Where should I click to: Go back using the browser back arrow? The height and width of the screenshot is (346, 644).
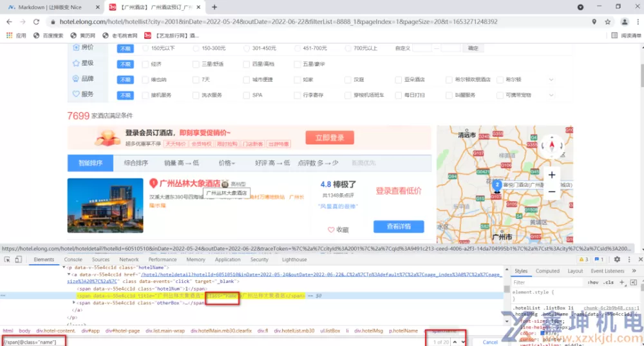[9, 22]
